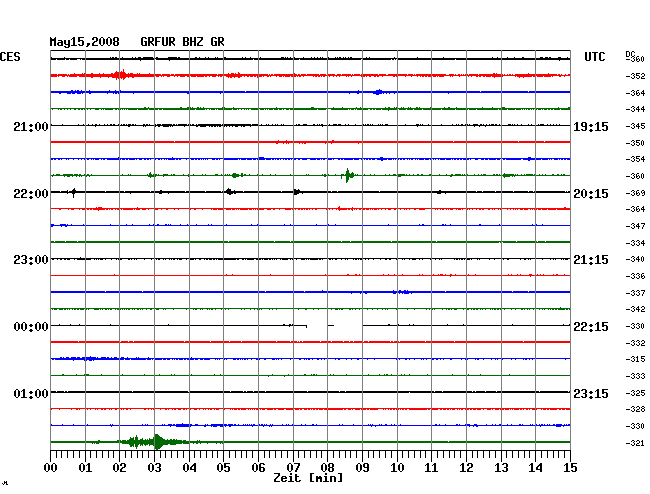Click minute axis tick label 11

pos(432,468)
